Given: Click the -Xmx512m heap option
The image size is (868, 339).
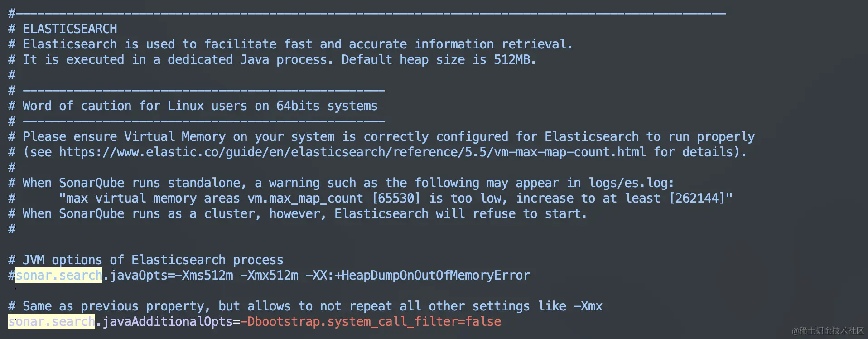Looking at the screenshot, I should (269, 275).
